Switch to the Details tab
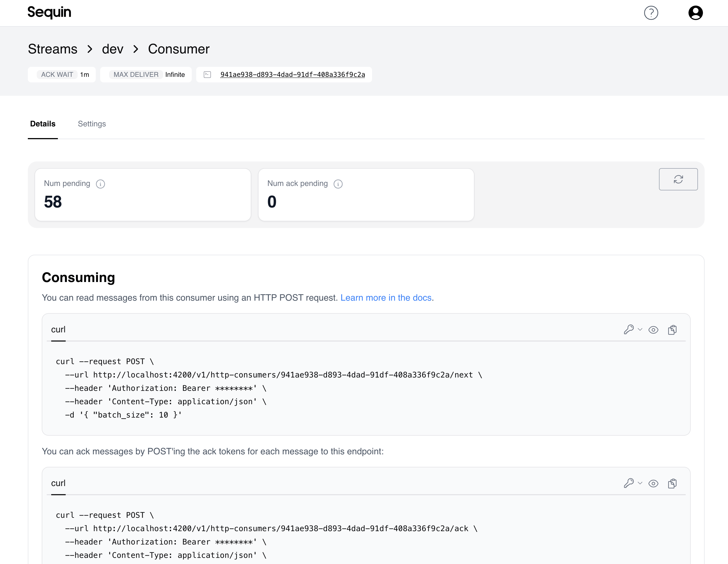The width and height of the screenshot is (728, 564). [x=43, y=124]
